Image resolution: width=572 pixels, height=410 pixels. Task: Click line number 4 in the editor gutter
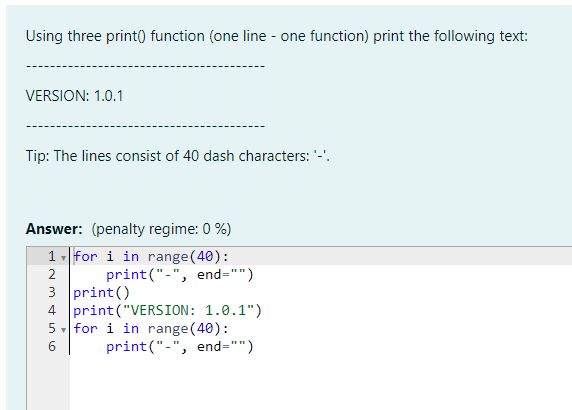[52, 310]
